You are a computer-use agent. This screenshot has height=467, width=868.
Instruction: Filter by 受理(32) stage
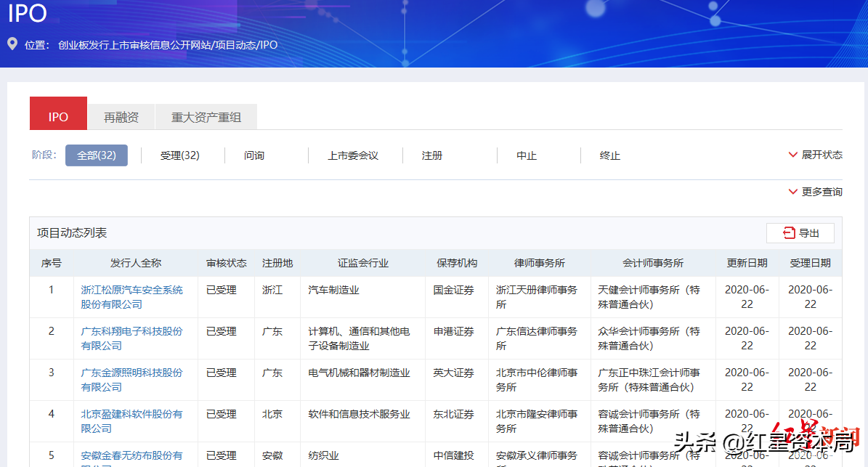coord(180,155)
